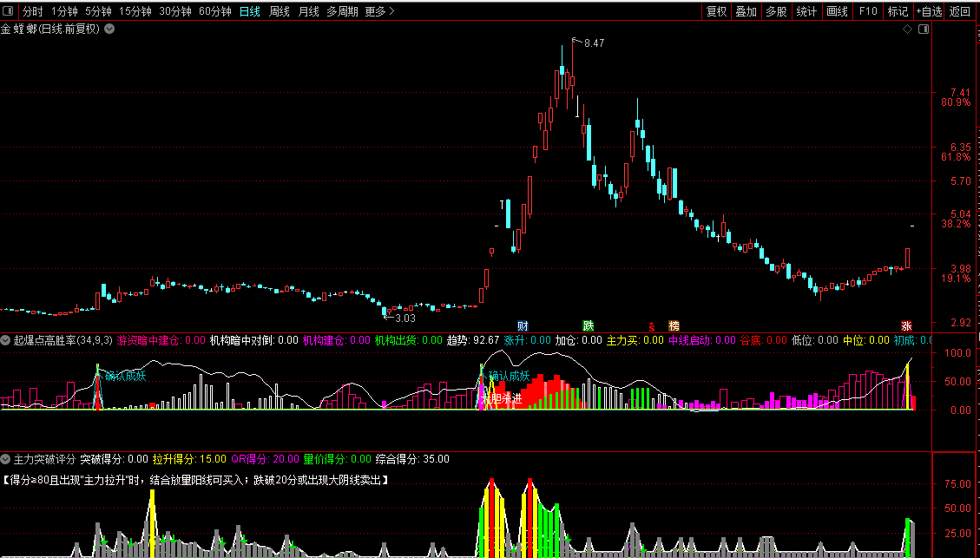Toggle the left sidebar panel icon
This screenshot has height=558, width=980.
pyautogui.click(x=8, y=11)
